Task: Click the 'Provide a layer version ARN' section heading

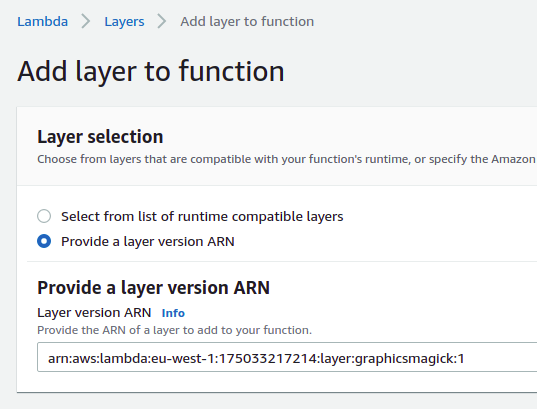Action: [153, 287]
